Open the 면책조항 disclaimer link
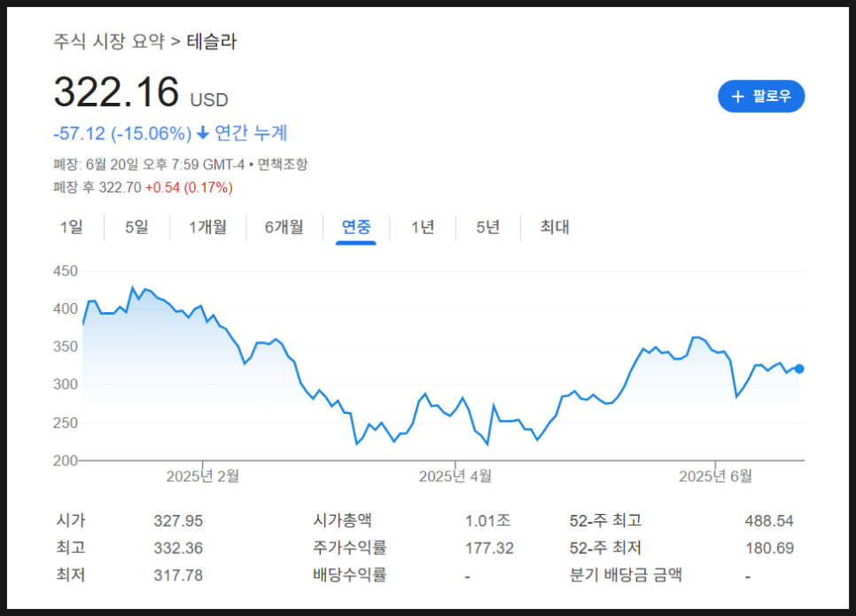 (x=283, y=164)
